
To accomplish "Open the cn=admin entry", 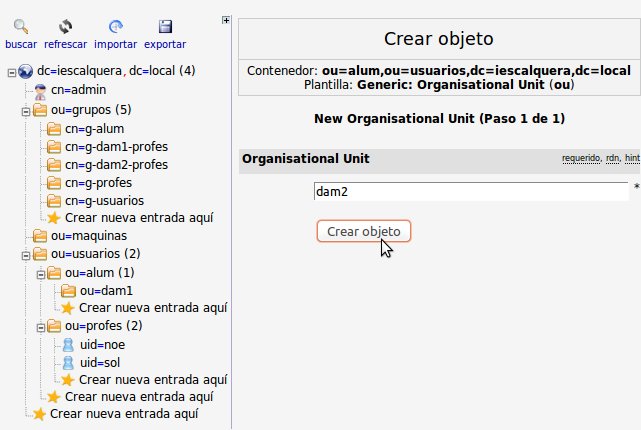I will 78,90.
